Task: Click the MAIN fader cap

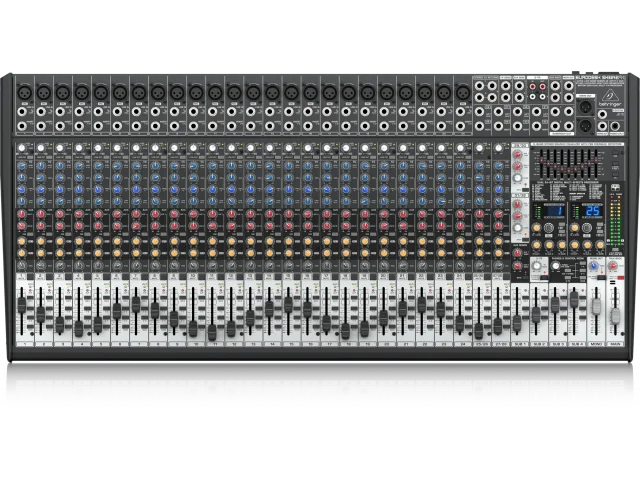Action: point(615,316)
